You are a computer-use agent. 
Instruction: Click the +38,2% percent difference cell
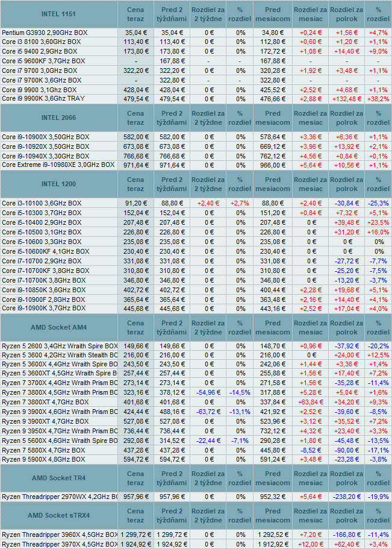pyautogui.click(x=378, y=99)
